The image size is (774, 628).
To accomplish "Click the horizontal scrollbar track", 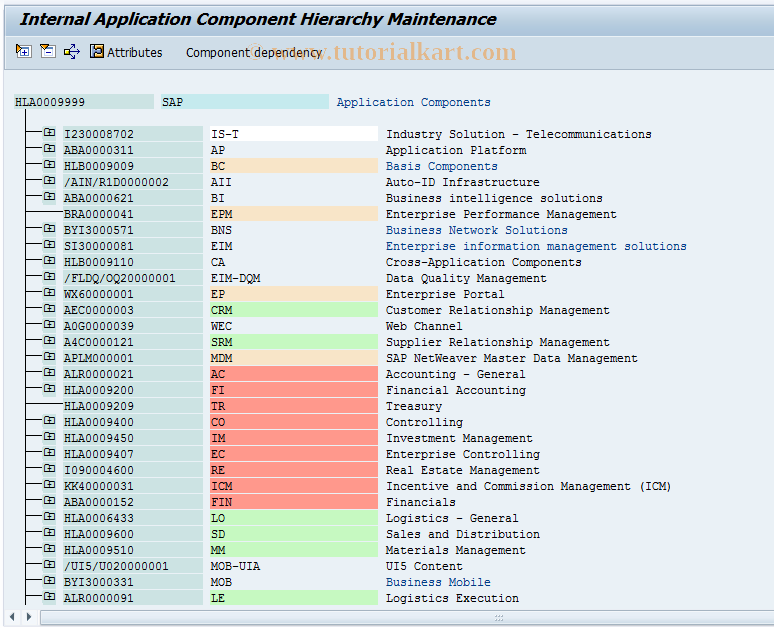I will click(407, 617).
